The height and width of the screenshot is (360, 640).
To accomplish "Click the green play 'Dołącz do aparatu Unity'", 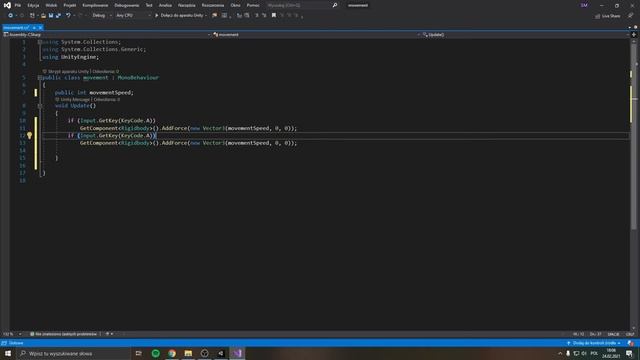I will coord(180,16).
